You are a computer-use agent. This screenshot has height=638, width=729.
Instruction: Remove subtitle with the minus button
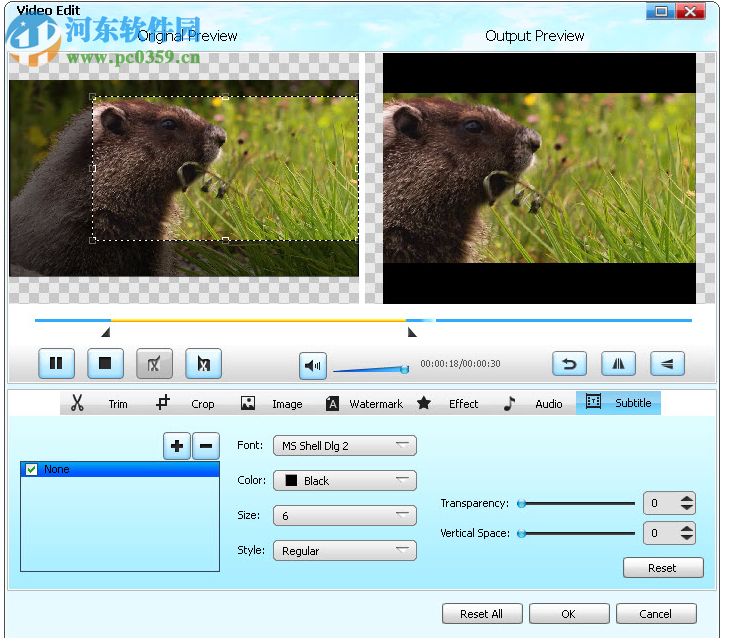tap(206, 446)
